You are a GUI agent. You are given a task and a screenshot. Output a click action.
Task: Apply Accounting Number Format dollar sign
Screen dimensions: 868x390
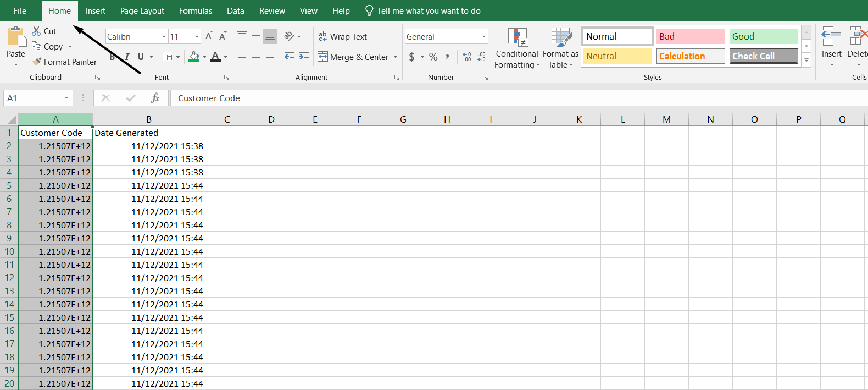[x=412, y=57]
